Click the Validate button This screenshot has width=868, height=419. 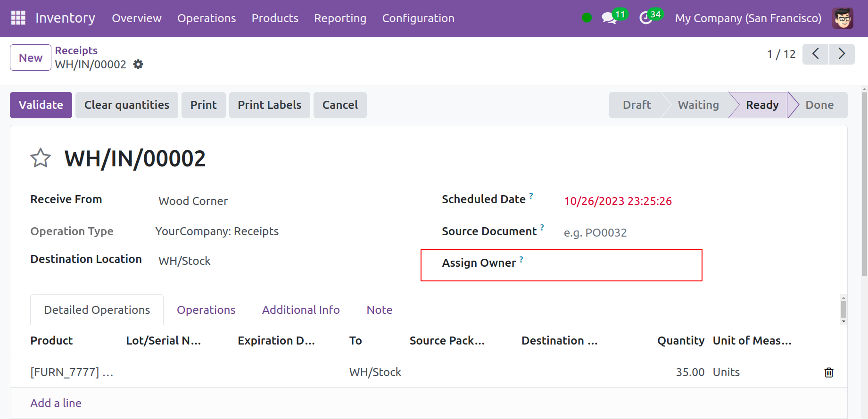click(41, 105)
